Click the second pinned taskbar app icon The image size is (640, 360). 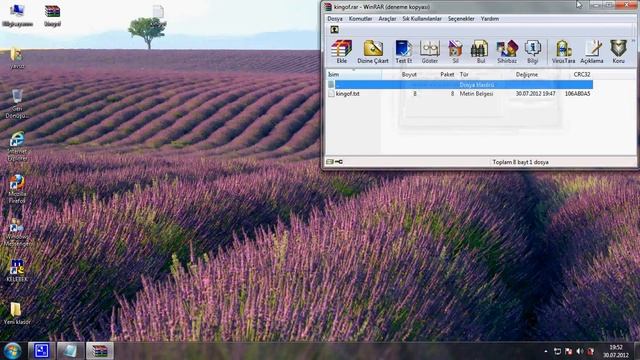click(70, 351)
